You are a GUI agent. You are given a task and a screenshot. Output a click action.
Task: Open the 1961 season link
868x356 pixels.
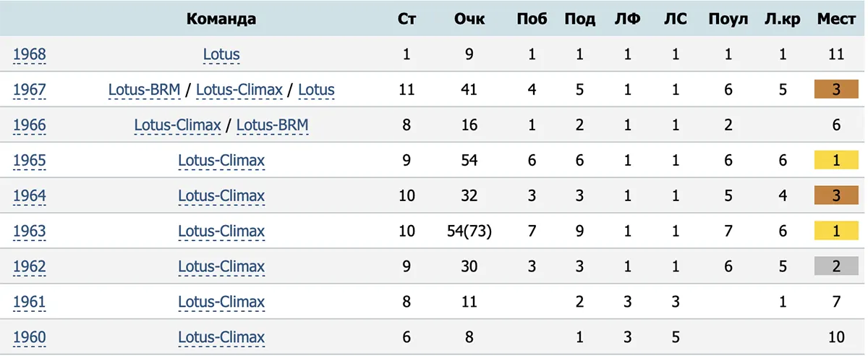tap(29, 302)
